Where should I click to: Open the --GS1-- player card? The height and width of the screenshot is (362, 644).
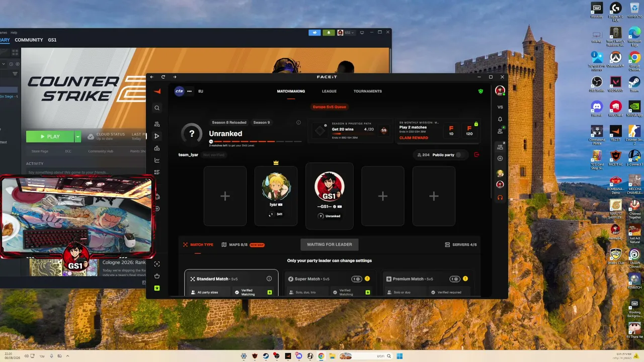[x=329, y=196]
